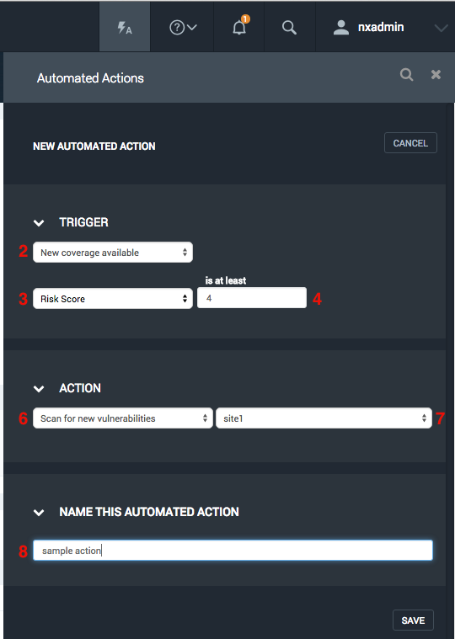
Task: Collapse the Name This Automated Action section
Action: click(x=39, y=513)
